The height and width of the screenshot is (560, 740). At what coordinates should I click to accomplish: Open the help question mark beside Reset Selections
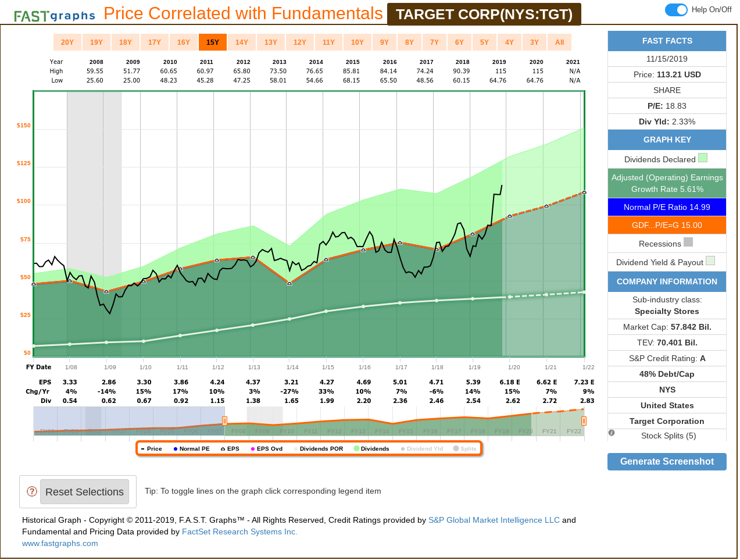(x=31, y=491)
